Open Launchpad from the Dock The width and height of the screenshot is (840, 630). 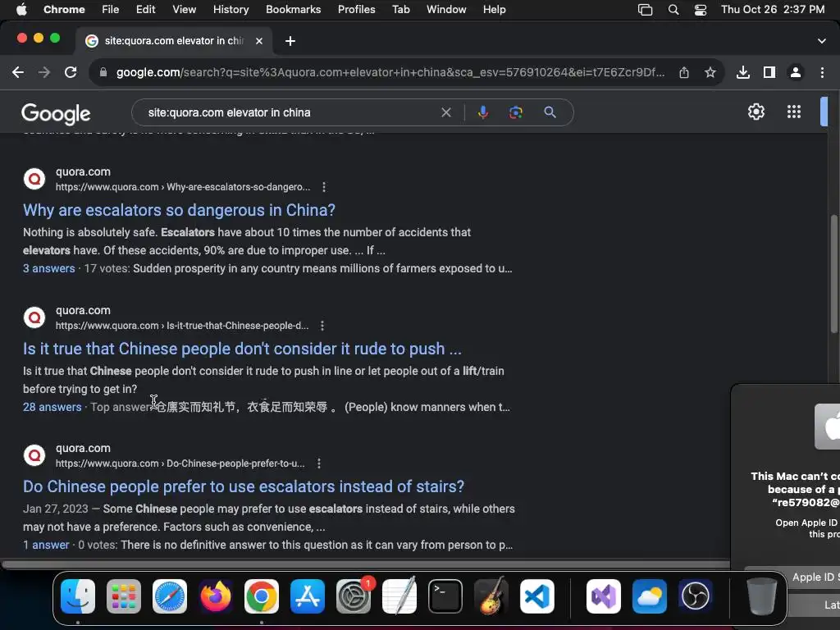[124, 596]
